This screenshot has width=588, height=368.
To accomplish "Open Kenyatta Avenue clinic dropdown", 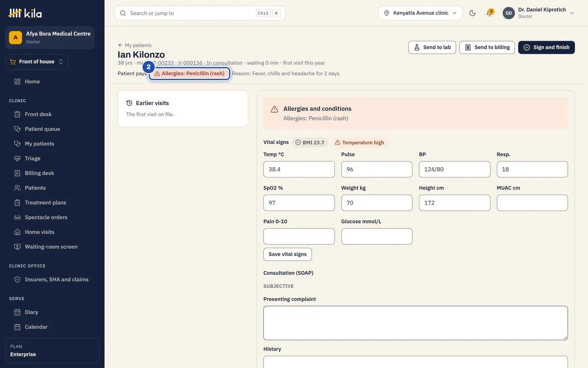I will 420,13.
